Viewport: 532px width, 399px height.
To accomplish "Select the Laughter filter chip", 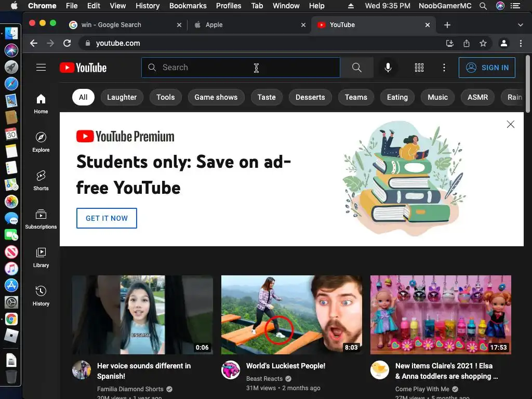I will pyautogui.click(x=122, y=97).
